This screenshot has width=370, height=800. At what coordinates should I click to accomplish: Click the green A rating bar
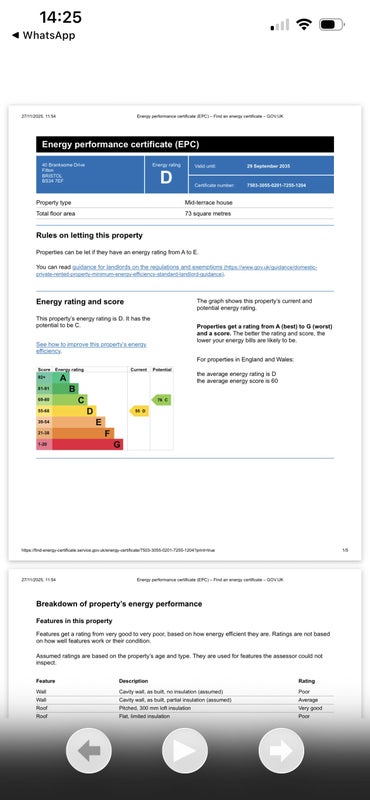point(53,378)
